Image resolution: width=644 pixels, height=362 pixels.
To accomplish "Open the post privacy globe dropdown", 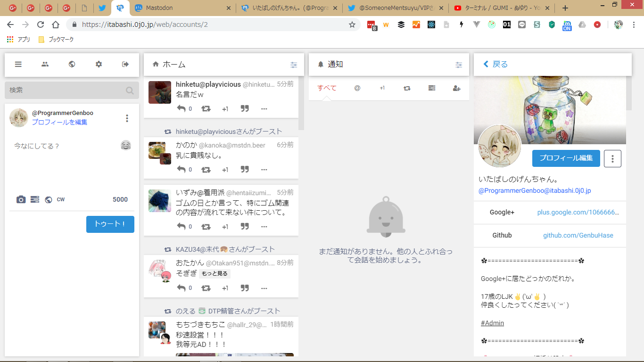I will pos(48,200).
